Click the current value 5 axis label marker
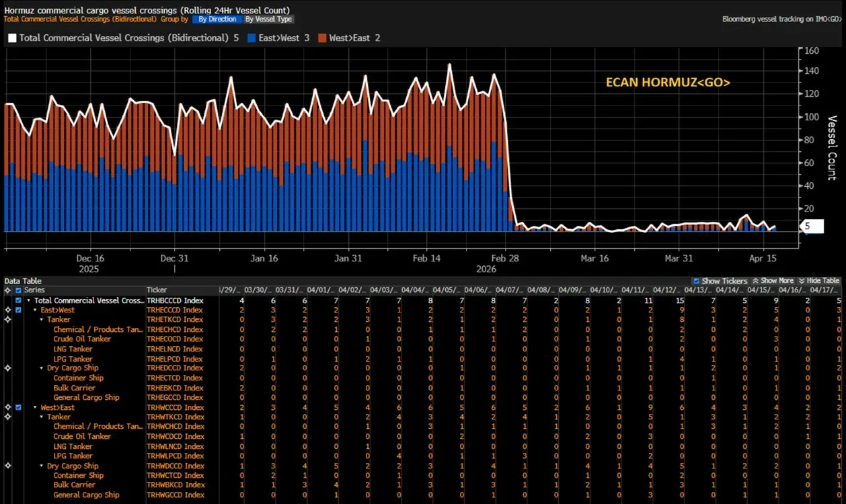Image resolution: width=846 pixels, height=504 pixels. click(812, 227)
